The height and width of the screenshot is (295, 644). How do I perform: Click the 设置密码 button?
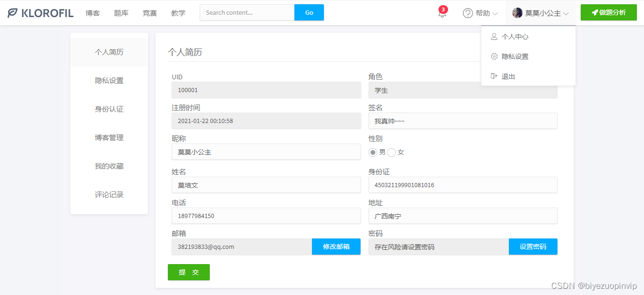point(533,247)
